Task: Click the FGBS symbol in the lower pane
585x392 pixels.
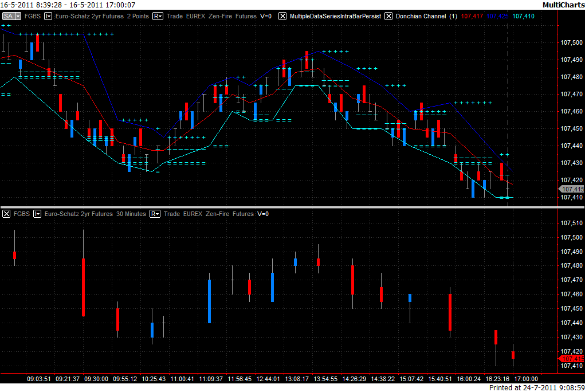Action: (x=22, y=214)
